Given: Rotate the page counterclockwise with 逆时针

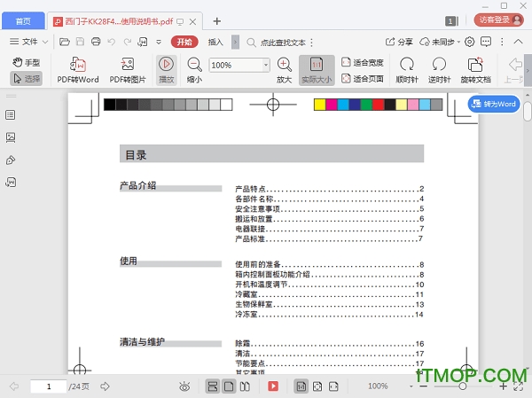Looking at the screenshot, I should pos(439,64).
